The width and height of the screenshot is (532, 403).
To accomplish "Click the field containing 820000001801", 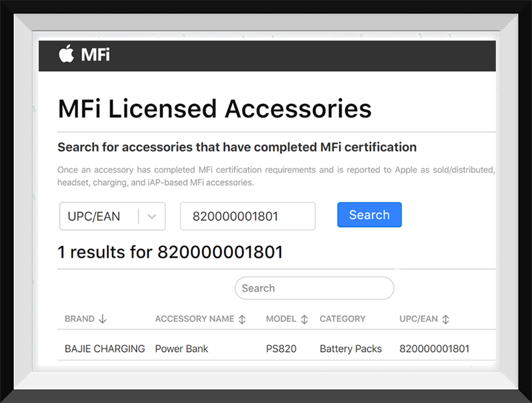I will click(247, 216).
